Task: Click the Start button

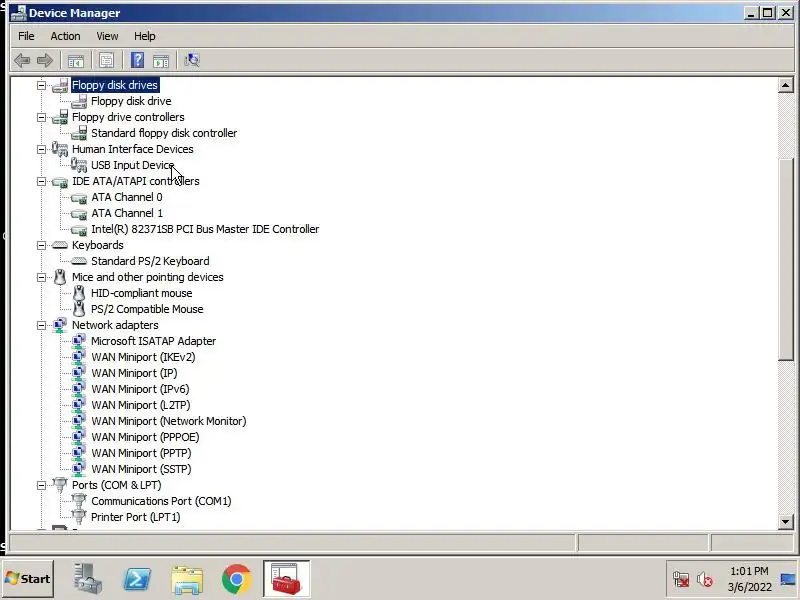Action: pyautogui.click(x=28, y=579)
